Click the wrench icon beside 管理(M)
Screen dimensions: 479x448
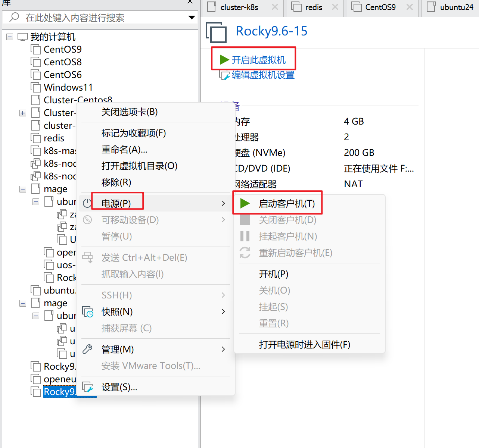tap(87, 349)
